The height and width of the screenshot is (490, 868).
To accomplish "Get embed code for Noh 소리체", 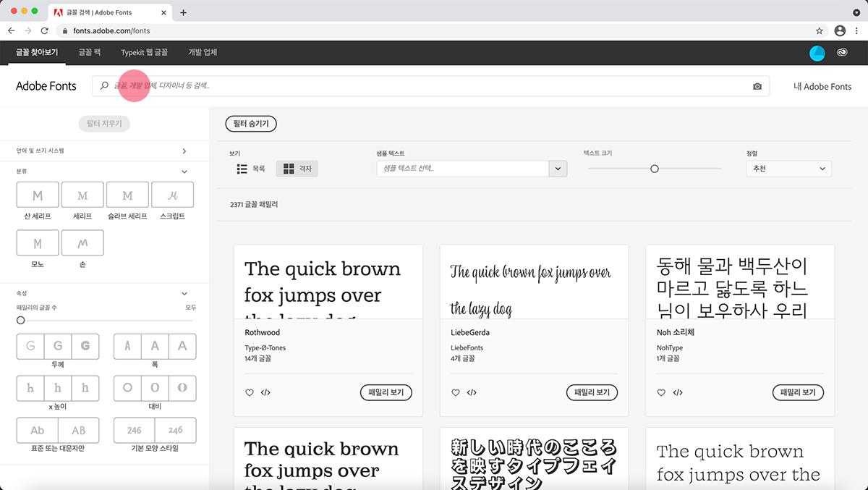I will coord(678,393).
